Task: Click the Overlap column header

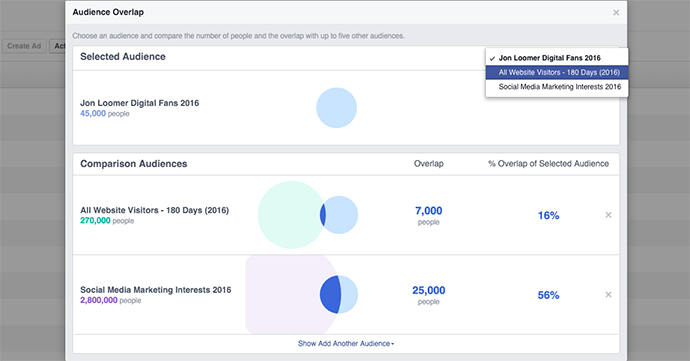Action: 429,164
